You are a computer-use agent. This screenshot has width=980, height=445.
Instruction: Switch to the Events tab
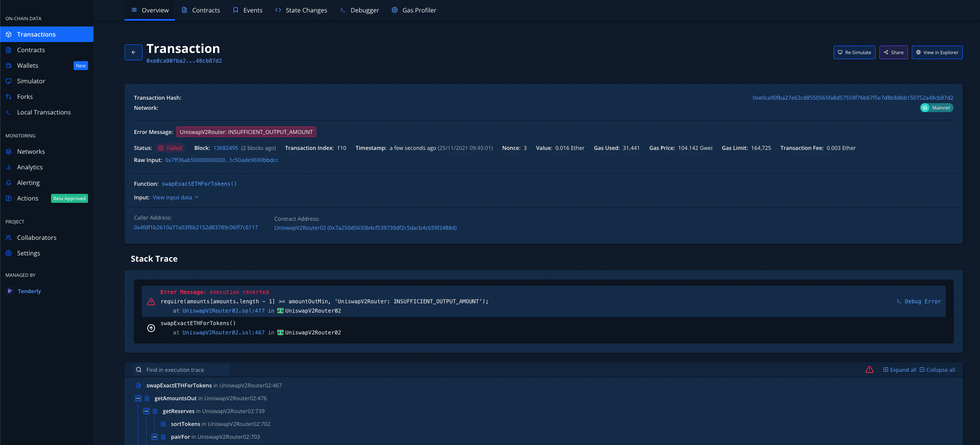click(x=248, y=10)
